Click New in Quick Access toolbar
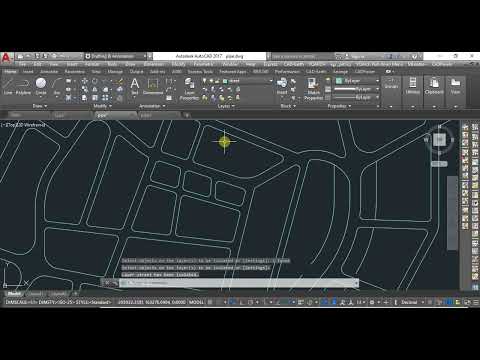This screenshot has height=360, width=480. (x=21, y=56)
